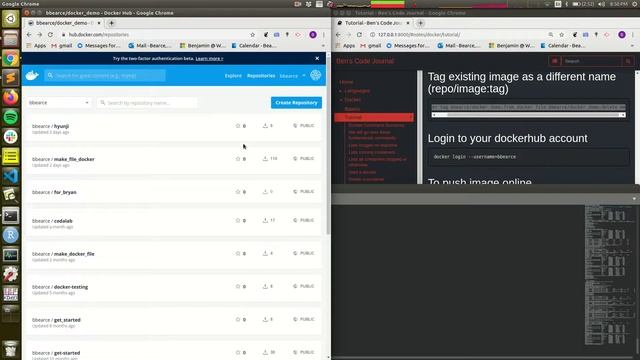
Task: Follow the Learn more link in the banner
Action: (209, 59)
